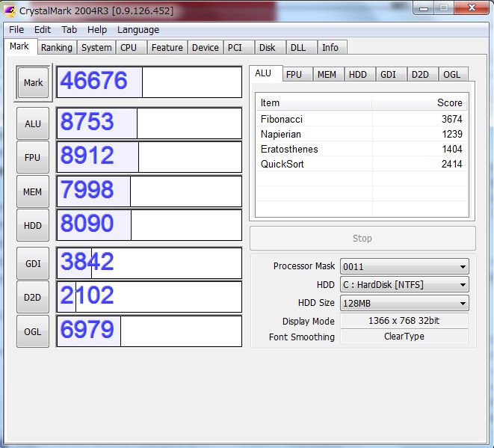
Task: Open the Language menu
Action: click(138, 29)
